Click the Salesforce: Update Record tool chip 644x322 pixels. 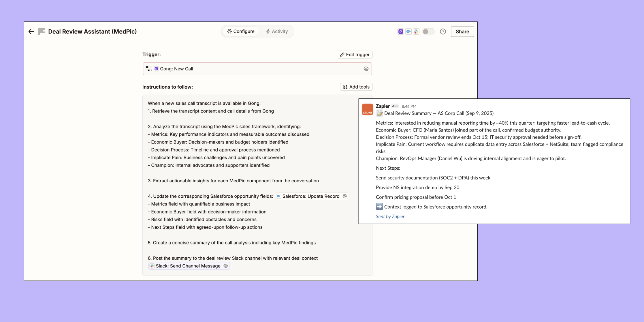[312, 196]
